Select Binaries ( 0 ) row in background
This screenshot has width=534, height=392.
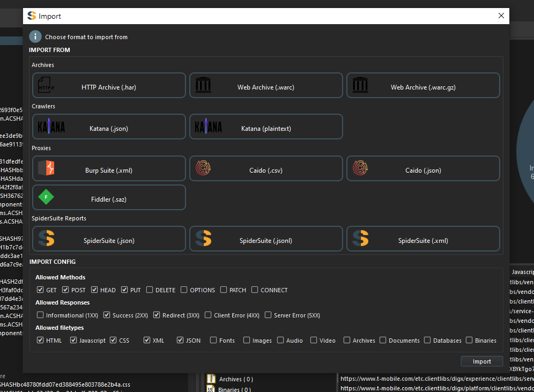pos(235,389)
